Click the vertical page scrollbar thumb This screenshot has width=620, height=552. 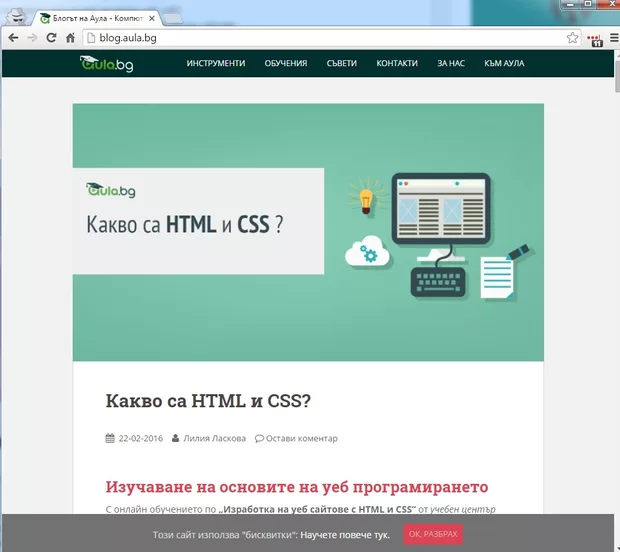617,75
